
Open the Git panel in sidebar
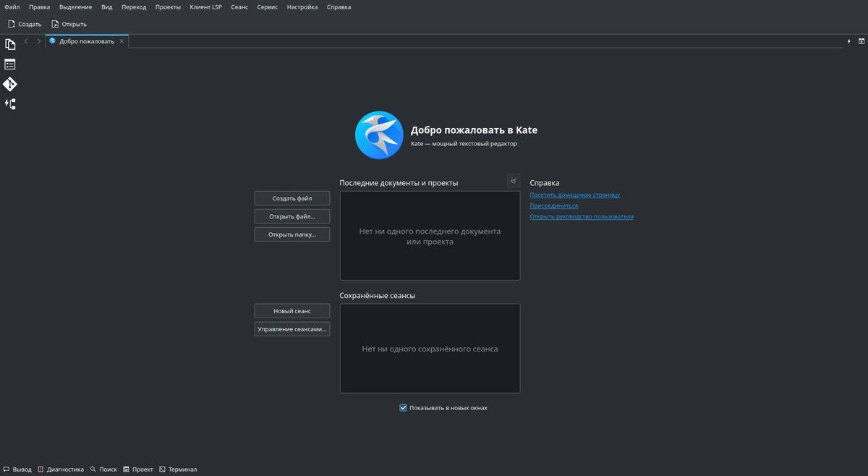click(10, 84)
